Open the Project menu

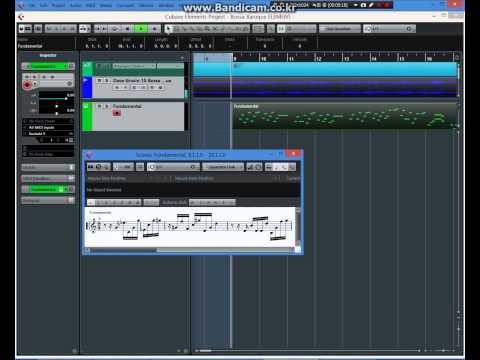point(59,5)
